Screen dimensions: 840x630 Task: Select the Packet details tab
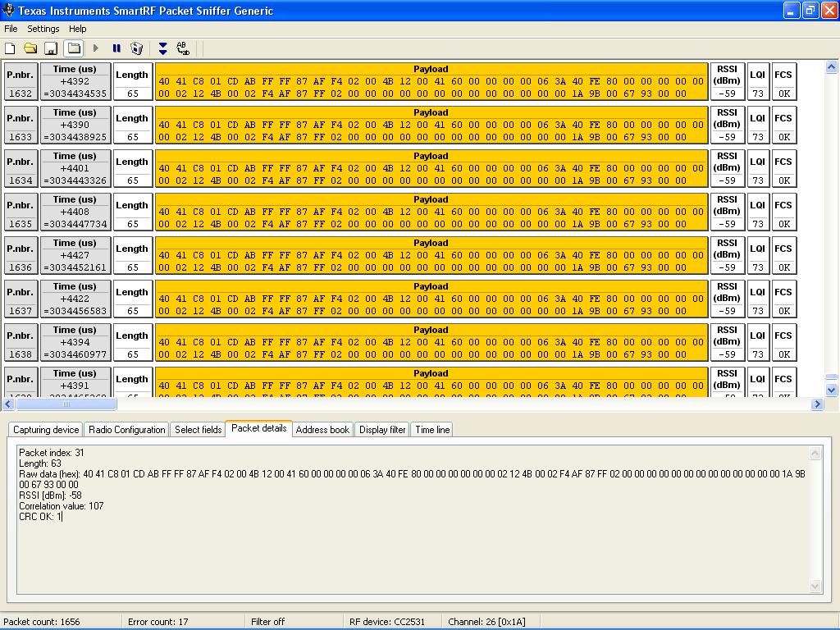coord(258,428)
